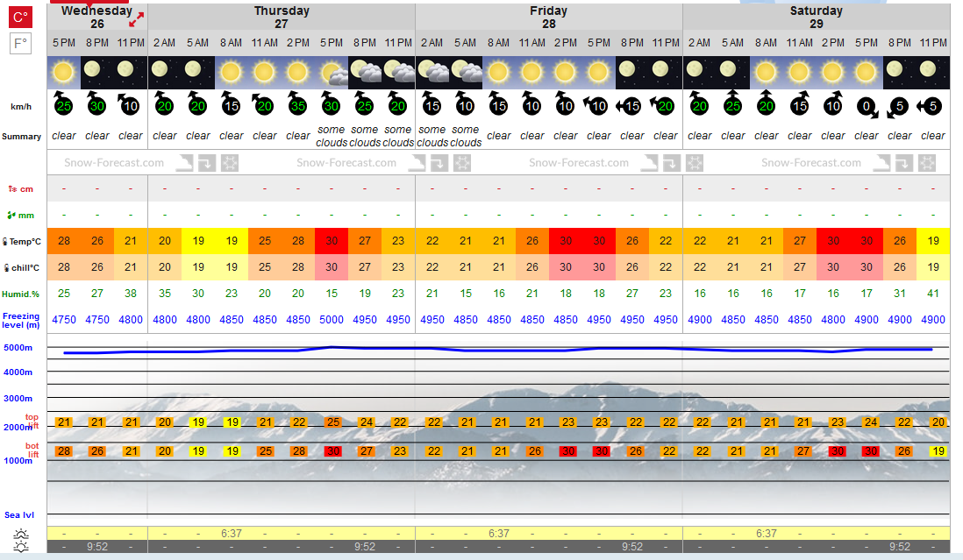The image size is (963, 560).
Task: Expand Wednesday 26 with the red arrows icon
Action: point(136,19)
